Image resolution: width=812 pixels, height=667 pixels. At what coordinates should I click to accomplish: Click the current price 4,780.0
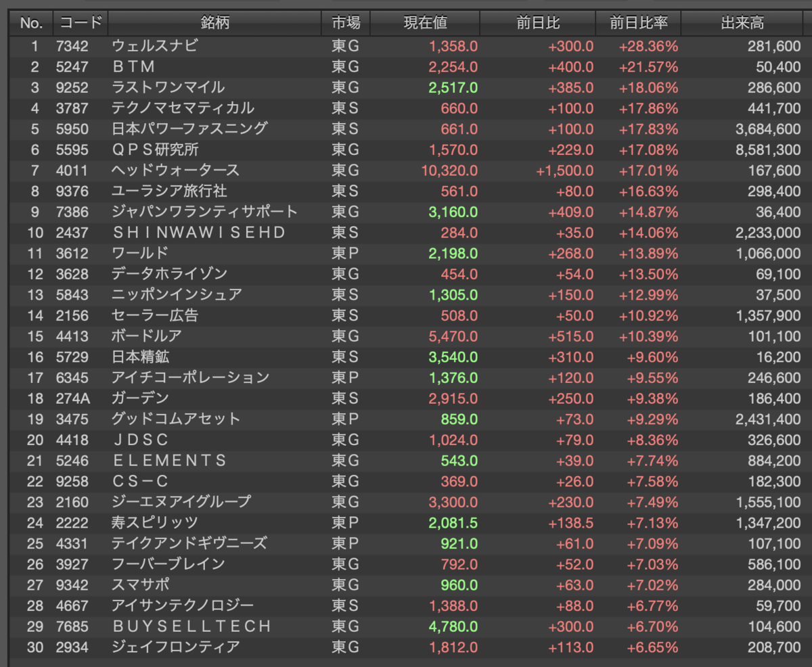click(x=453, y=626)
